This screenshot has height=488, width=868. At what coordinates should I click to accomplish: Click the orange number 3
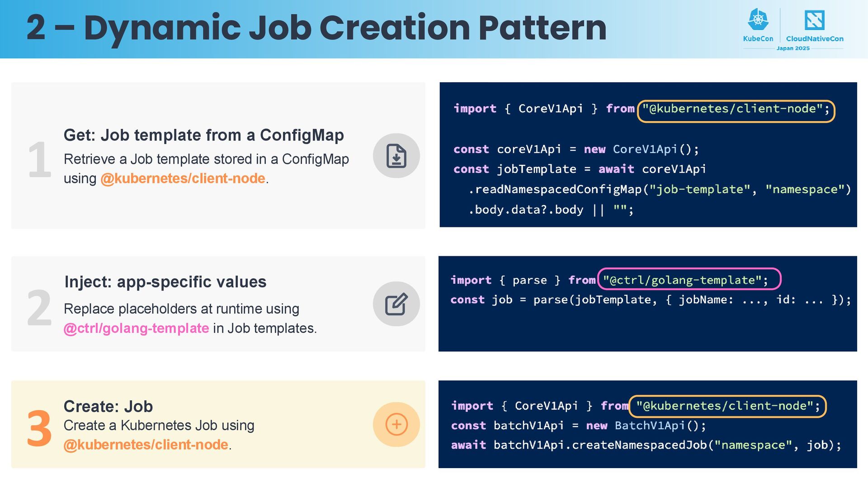tap(39, 429)
